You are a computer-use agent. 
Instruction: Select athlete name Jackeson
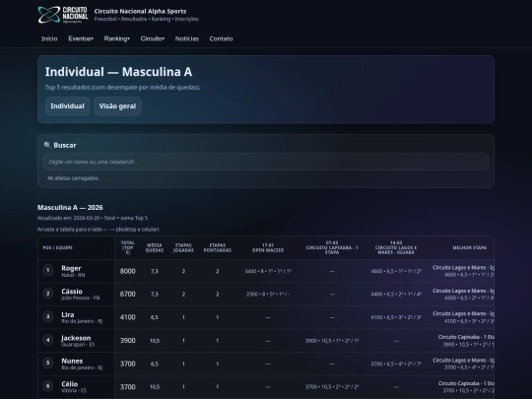point(76,338)
